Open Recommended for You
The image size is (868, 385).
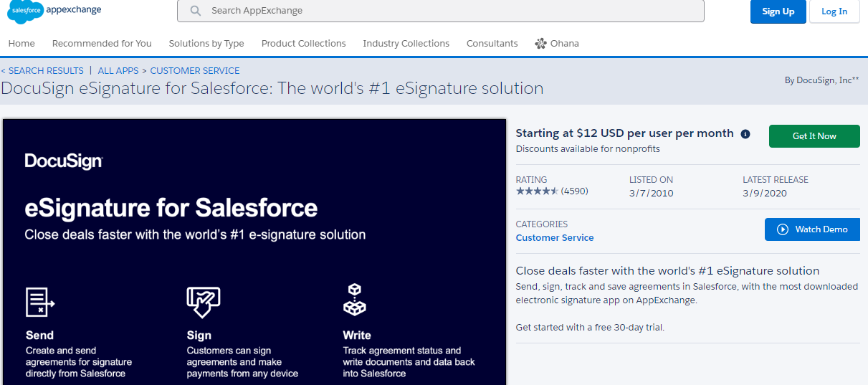pyautogui.click(x=102, y=44)
